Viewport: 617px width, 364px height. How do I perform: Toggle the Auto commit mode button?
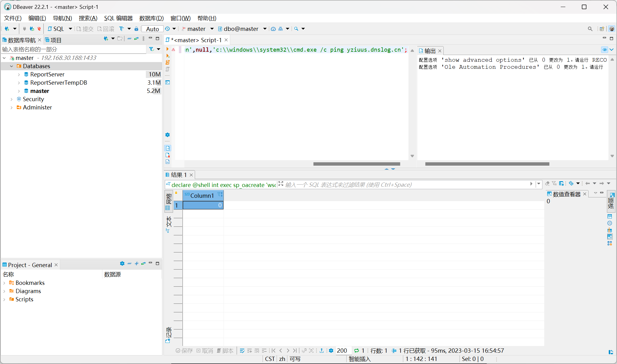pyautogui.click(x=153, y=29)
